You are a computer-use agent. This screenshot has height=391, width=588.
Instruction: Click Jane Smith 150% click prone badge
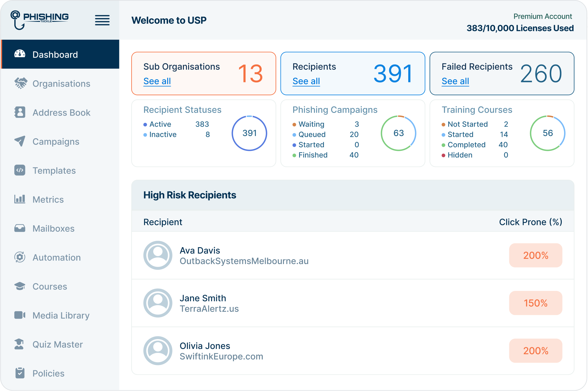click(x=535, y=303)
